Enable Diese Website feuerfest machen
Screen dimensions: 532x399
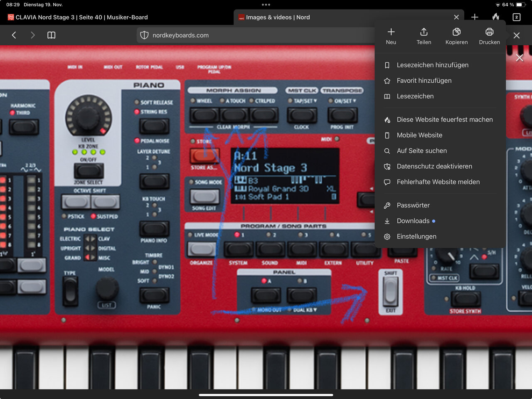point(444,120)
